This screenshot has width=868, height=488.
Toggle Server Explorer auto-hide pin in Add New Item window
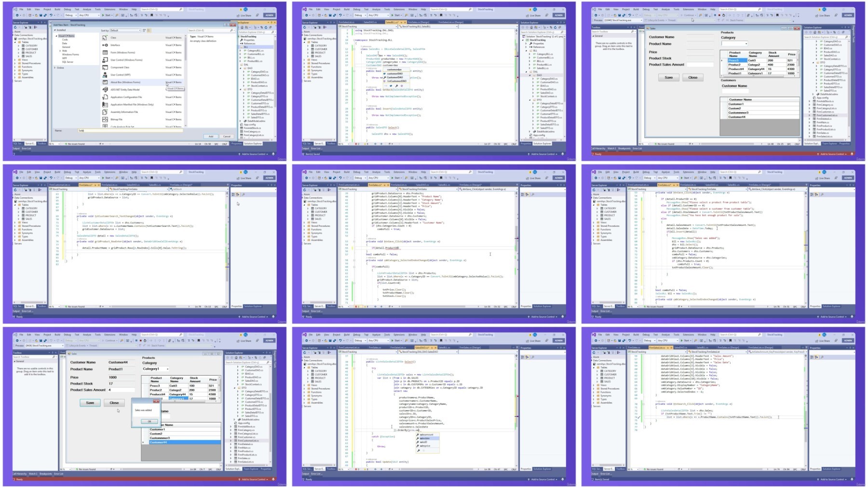pos(41,22)
